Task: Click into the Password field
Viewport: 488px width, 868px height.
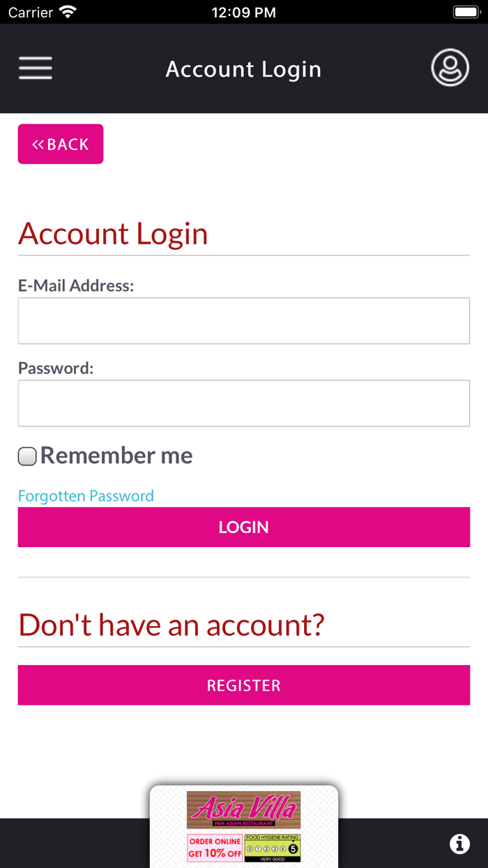Action: (x=243, y=403)
